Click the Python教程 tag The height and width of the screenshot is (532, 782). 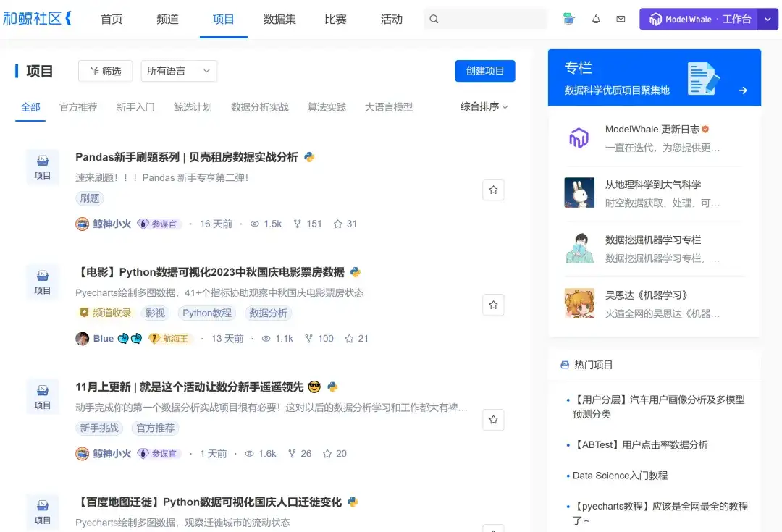pyautogui.click(x=207, y=313)
